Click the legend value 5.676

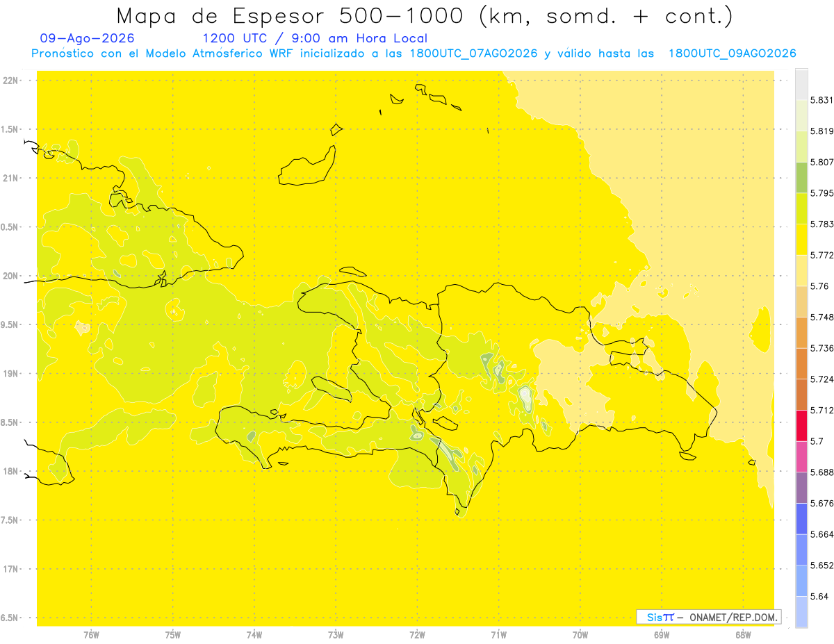(822, 503)
